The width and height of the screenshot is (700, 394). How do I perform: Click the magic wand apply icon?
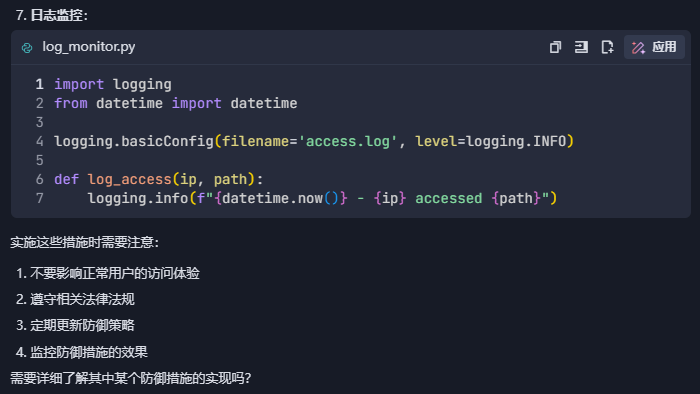click(638, 47)
